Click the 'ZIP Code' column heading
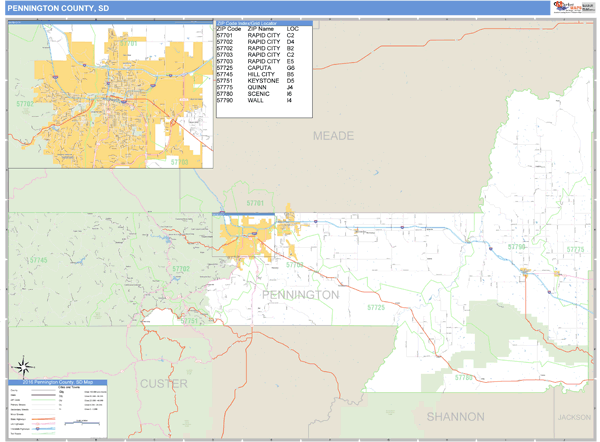The width and height of the screenshot is (600, 442). (x=229, y=29)
